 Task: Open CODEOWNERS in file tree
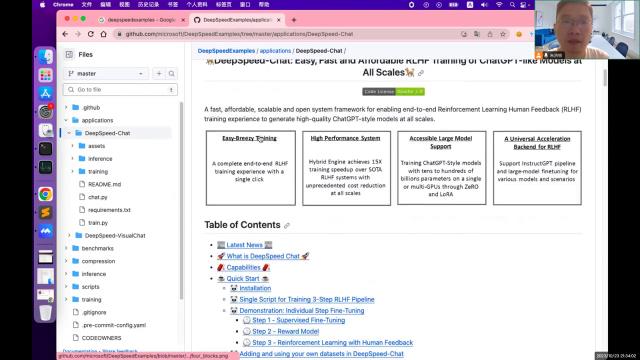tap(101, 338)
